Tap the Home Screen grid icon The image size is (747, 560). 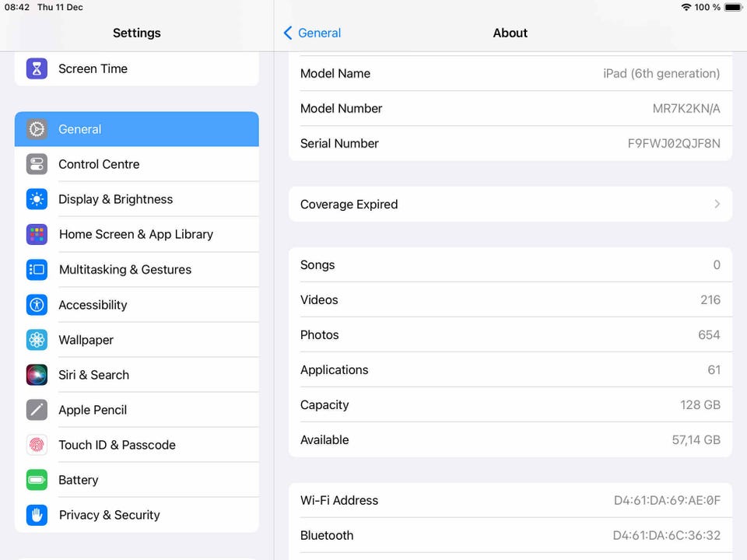pyautogui.click(x=37, y=234)
